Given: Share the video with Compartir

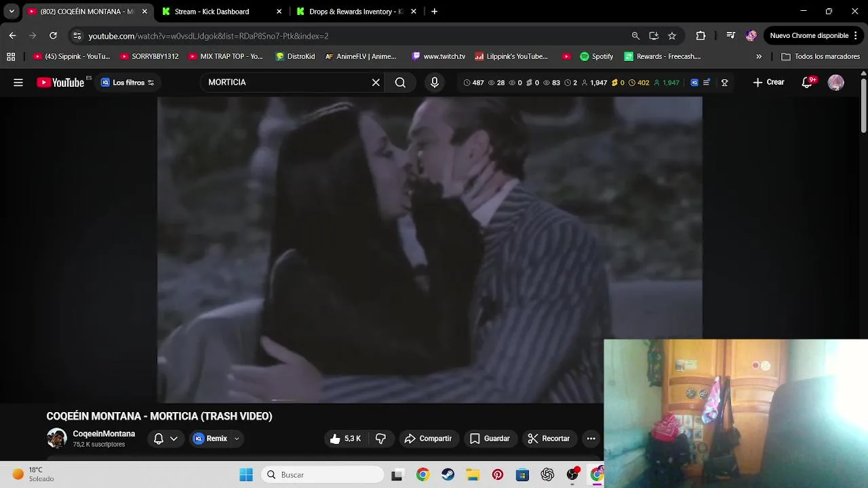Looking at the screenshot, I should tap(428, 439).
